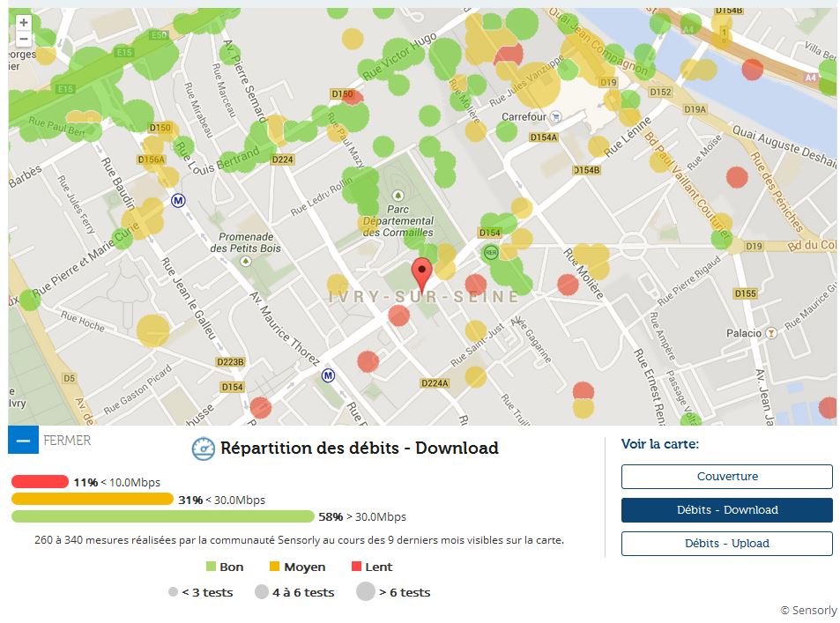The height and width of the screenshot is (623, 840).
Task: Click the map zoom in plus button
Action: click(x=24, y=23)
